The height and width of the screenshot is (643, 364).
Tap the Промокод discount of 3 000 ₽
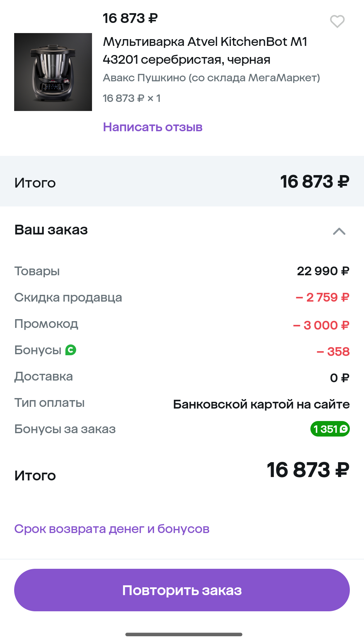pos(321,325)
